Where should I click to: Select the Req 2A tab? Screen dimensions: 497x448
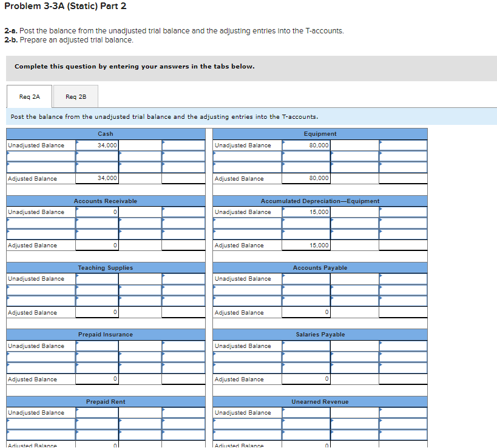pyautogui.click(x=29, y=96)
